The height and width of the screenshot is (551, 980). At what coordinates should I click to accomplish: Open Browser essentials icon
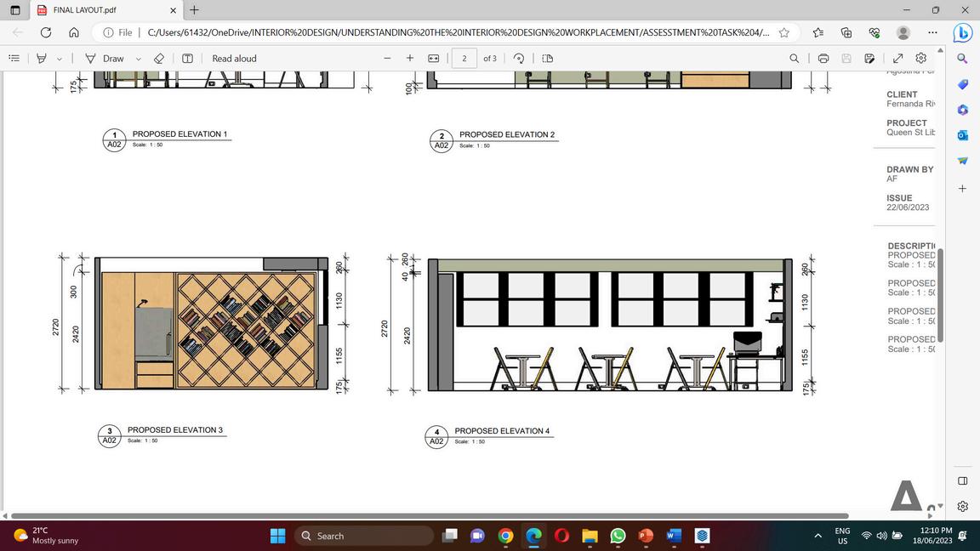point(875,32)
